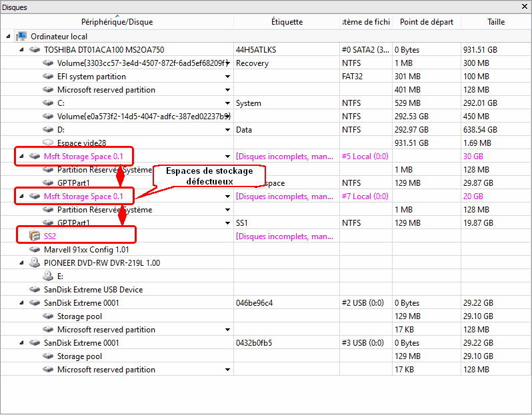This screenshot has width=532, height=415.
Task: Click the TOSHIBA DT01ACA100 hard drive icon
Action: [35, 49]
